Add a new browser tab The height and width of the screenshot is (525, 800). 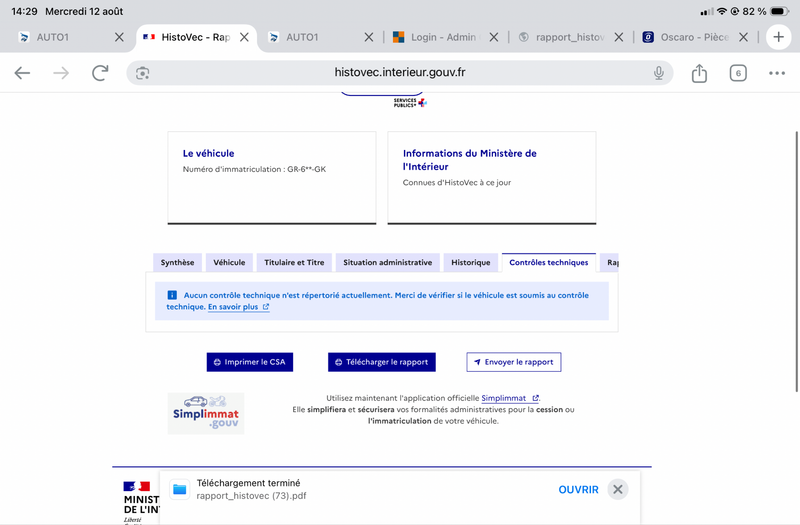tap(779, 37)
